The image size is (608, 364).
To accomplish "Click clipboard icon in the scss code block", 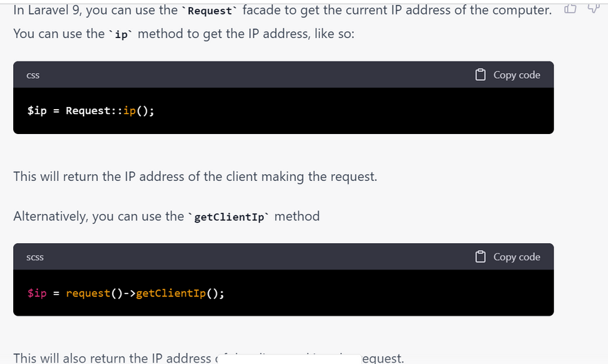I will (481, 257).
